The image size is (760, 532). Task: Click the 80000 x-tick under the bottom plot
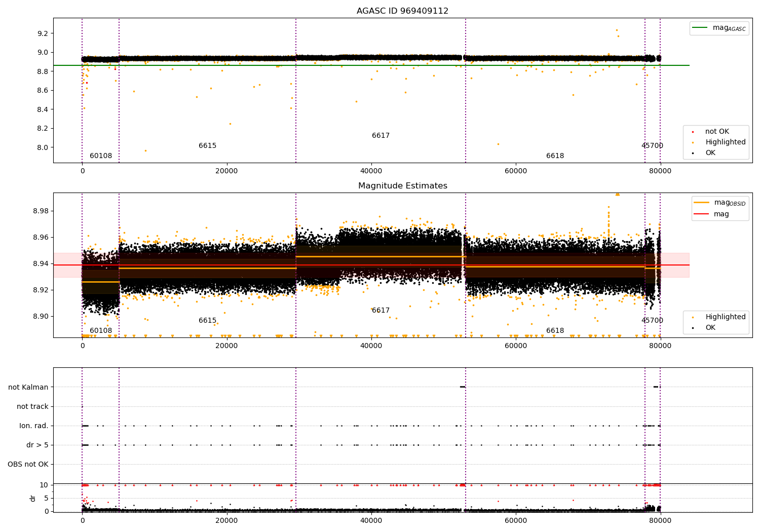(660, 520)
